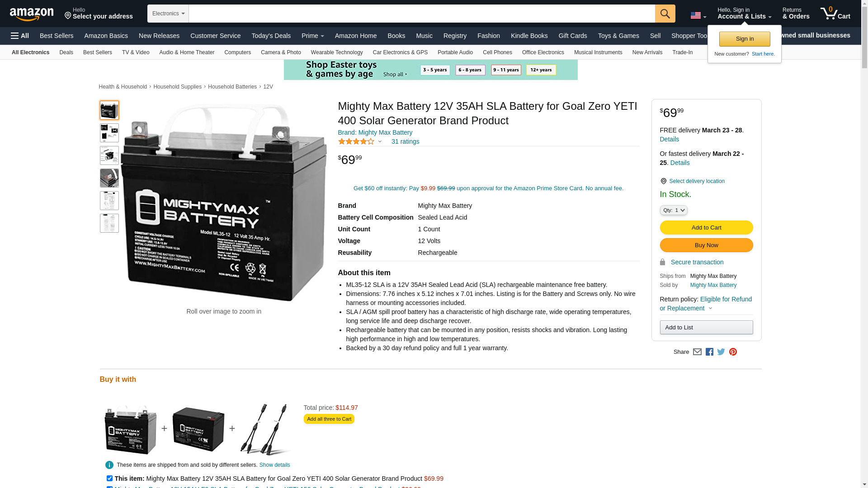Open the 31 ratings link

[x=405, y=141]
